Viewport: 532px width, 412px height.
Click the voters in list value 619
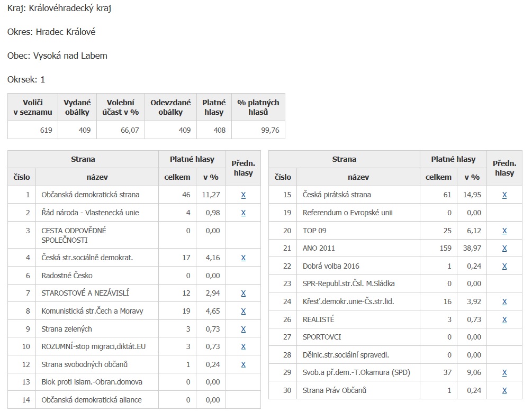(46, 130)
